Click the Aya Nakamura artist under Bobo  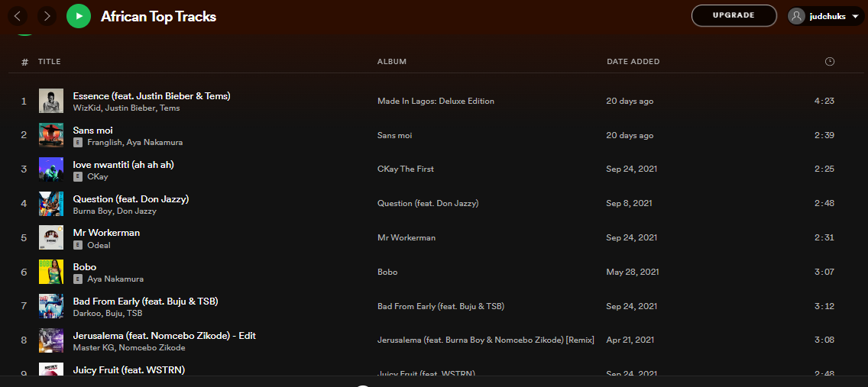pyautogui.click(x=115, y=279)
